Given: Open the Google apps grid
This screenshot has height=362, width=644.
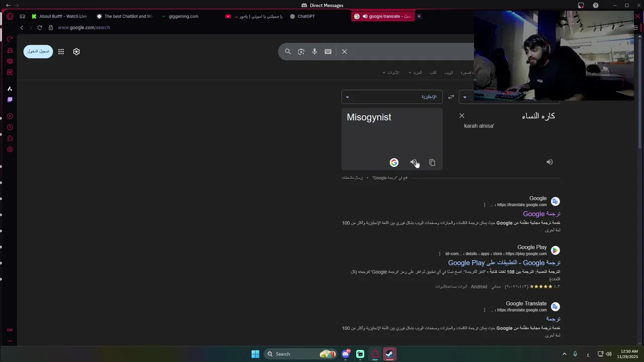Looking at the screenshot, I should pos(61,51).
